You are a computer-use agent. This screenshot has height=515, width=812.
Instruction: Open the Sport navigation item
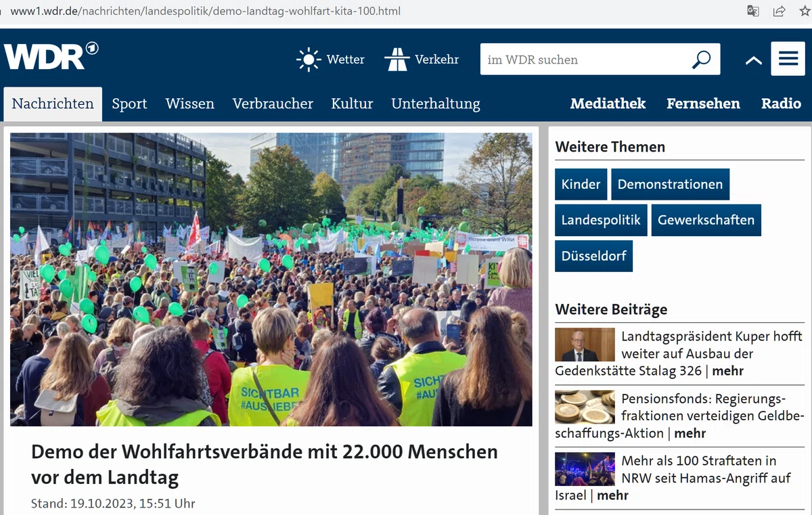(129, 104)
